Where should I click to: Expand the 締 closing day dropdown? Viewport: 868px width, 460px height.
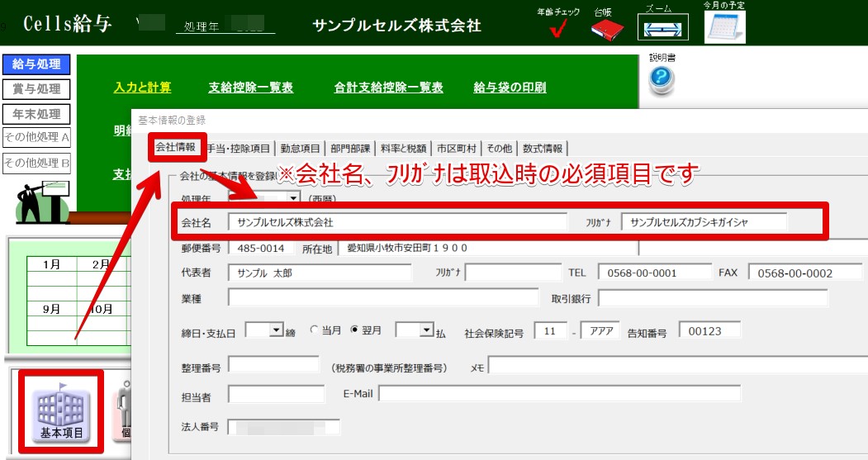[x=276, y=330]
